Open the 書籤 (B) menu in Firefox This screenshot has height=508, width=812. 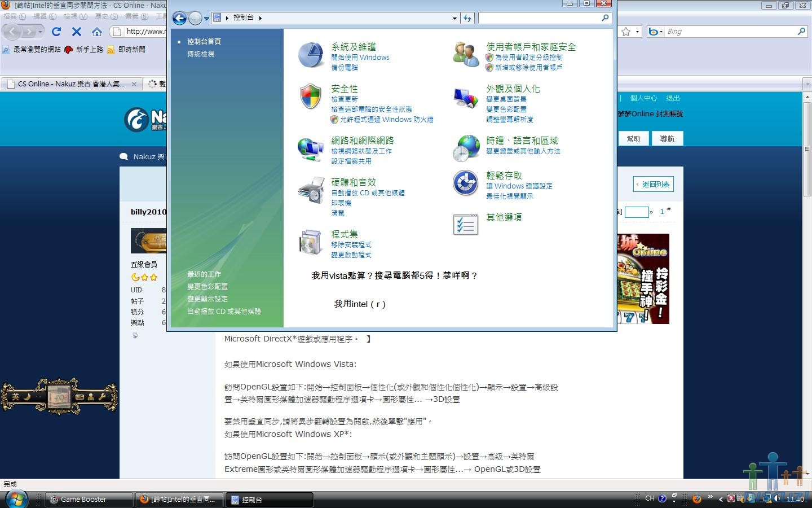click(136, 16)
